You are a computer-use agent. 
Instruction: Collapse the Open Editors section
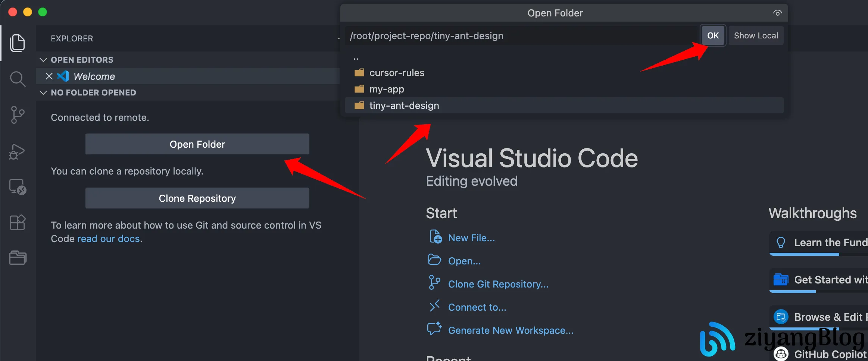tap(43, 60)
